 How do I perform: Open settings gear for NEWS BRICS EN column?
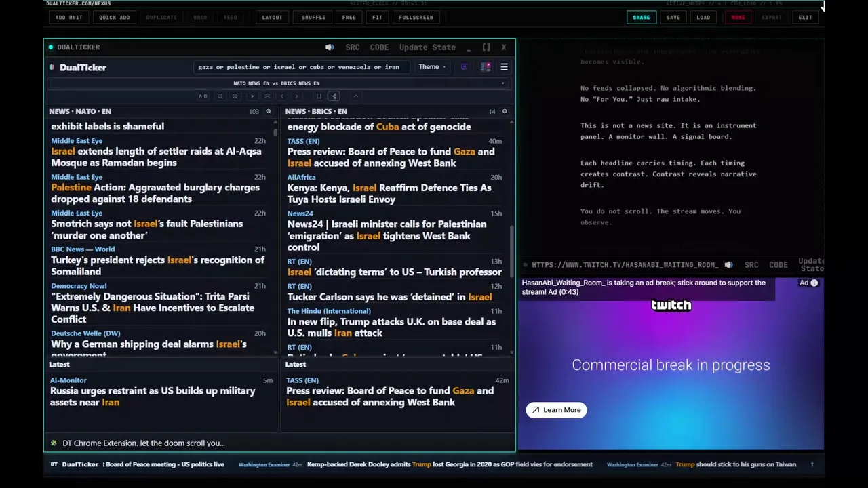point(504,111)
